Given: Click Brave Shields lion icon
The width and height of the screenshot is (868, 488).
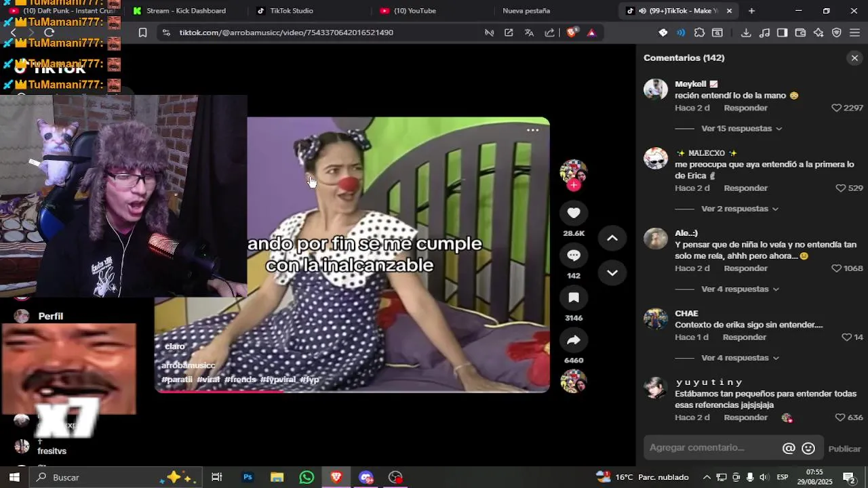Looking at the screenshot, I should (x=572, y=33).
